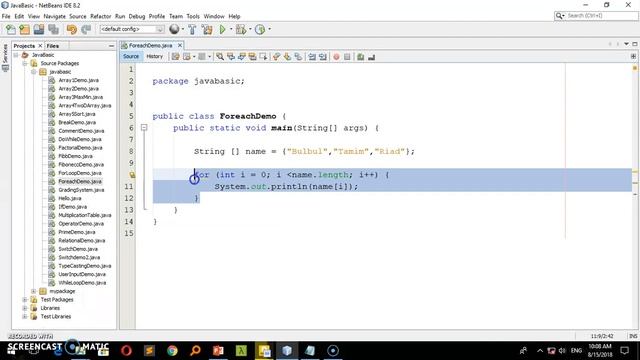Open the Run Project dropdown arrow
The width and height of the screenshot is (640, 360).
[231, 29]
